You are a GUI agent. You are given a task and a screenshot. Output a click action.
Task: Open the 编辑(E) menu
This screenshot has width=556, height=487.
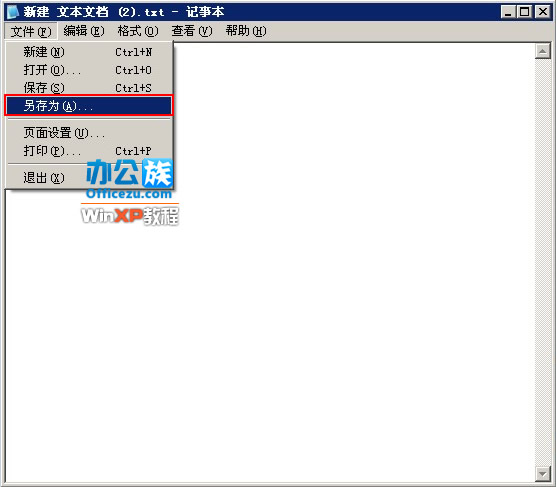(x=84, y=31)
